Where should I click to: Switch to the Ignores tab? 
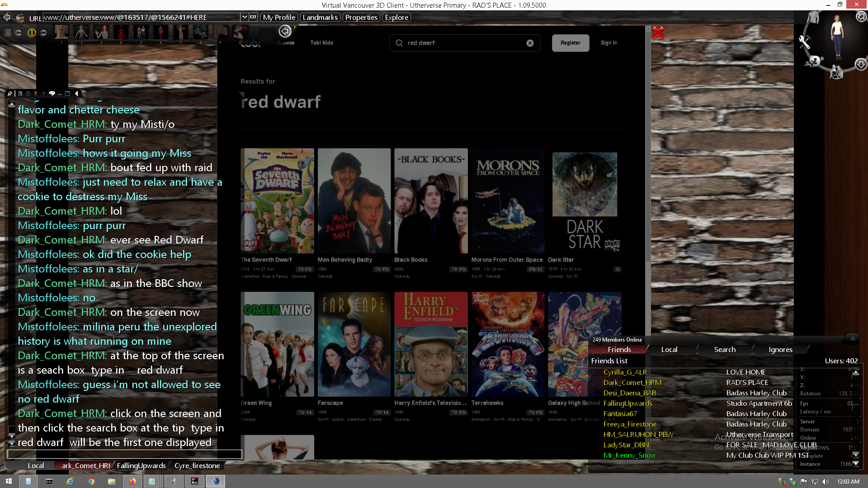coord(780,349)
